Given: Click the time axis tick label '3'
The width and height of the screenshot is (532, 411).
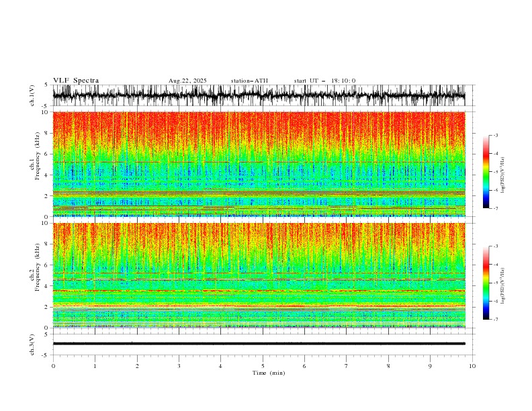Looking at the screenshot, I should (x=179, y=366).
